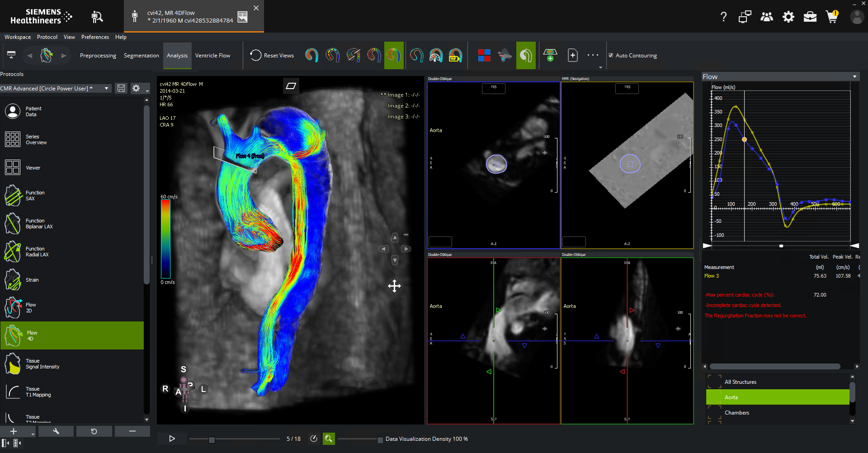Image resolution: width=868 pixels, height=453 pixels.
Task: Open the settings gear in top bar
Action: click(x=788, y=17)
